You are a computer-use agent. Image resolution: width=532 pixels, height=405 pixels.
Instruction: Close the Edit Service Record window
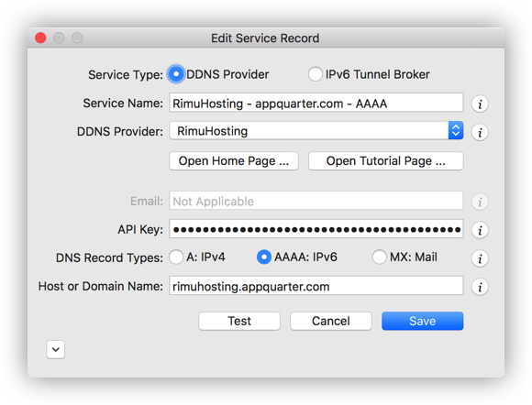40,38
